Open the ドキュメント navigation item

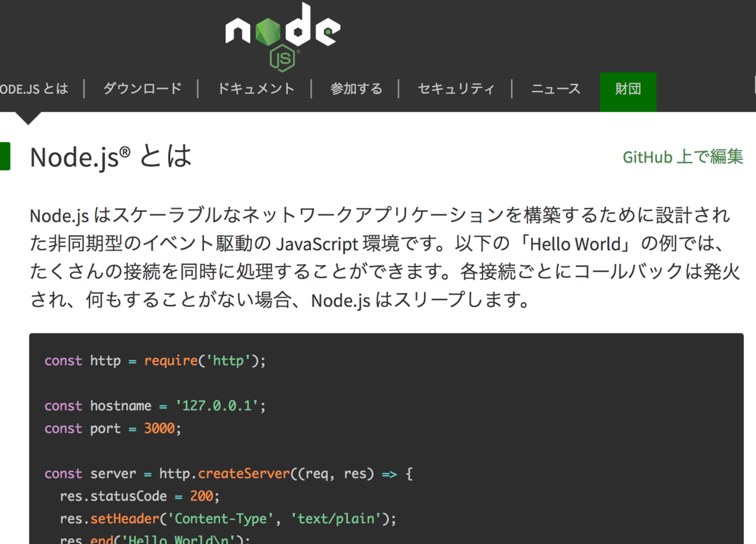pos(256,89)
